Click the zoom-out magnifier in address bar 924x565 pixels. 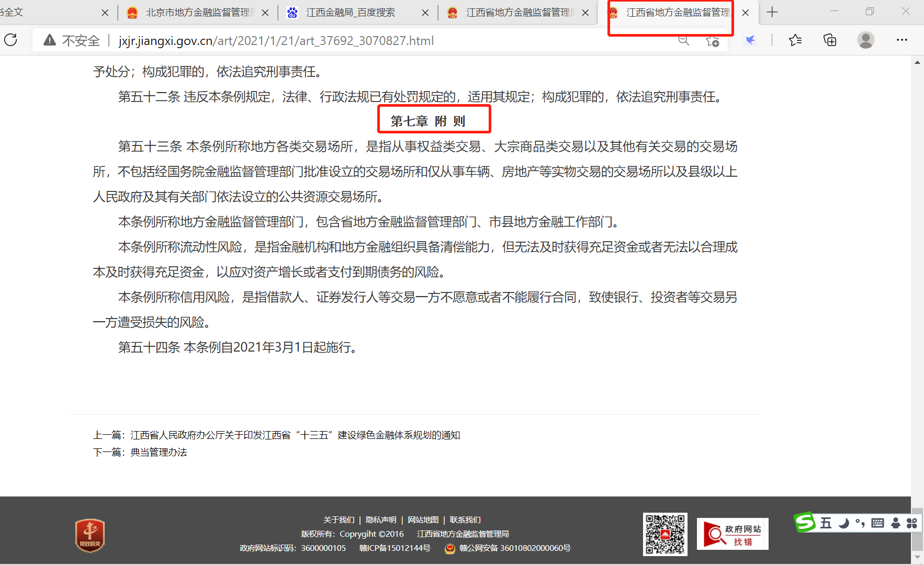click(683, 40)
